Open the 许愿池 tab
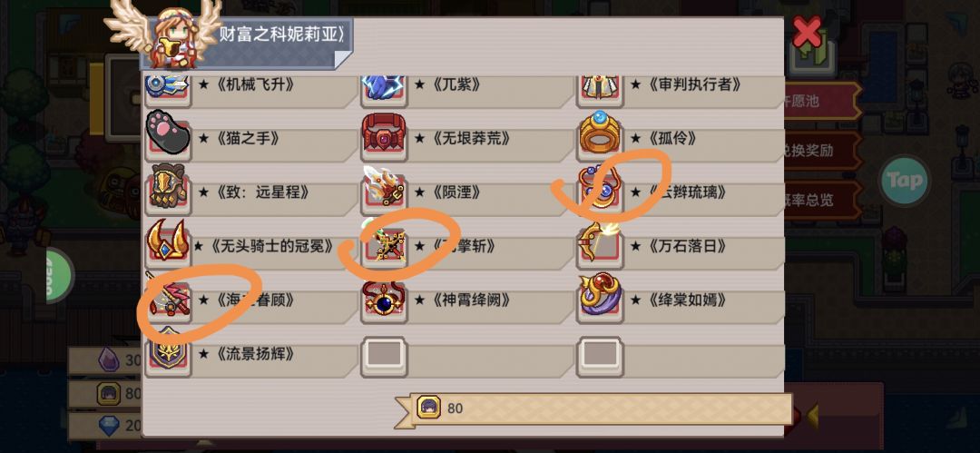Image resolution: width=980 pixels, height=453 pixels. [x=820, y=101]
